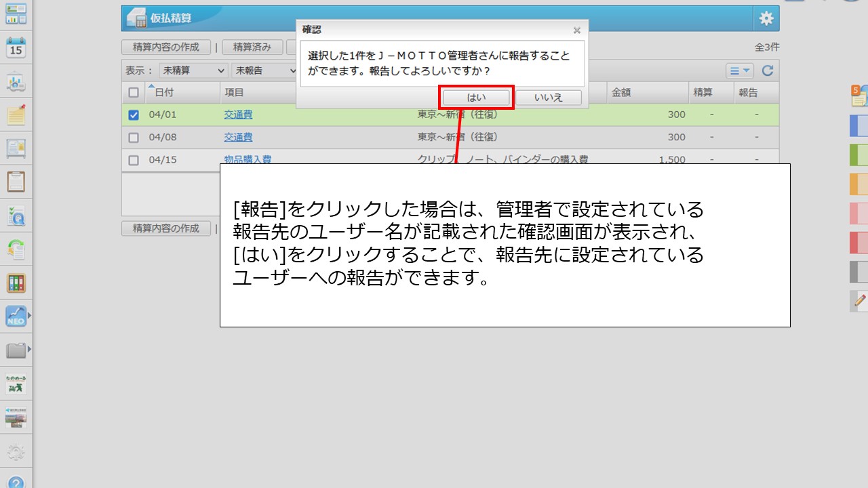The width and height of the screenshot is (868, 488).
Task: Select the blue sticky tab on right edge
Action: click(859, 125)
